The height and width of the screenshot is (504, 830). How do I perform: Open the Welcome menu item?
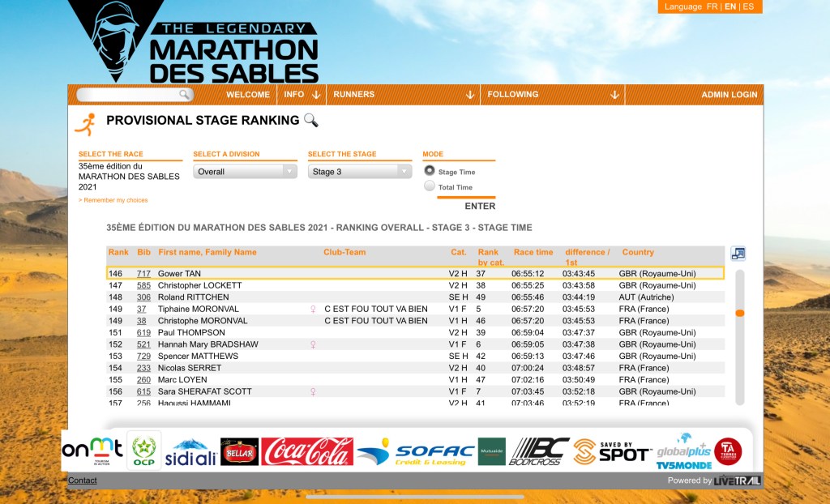[x=248, y=95]
